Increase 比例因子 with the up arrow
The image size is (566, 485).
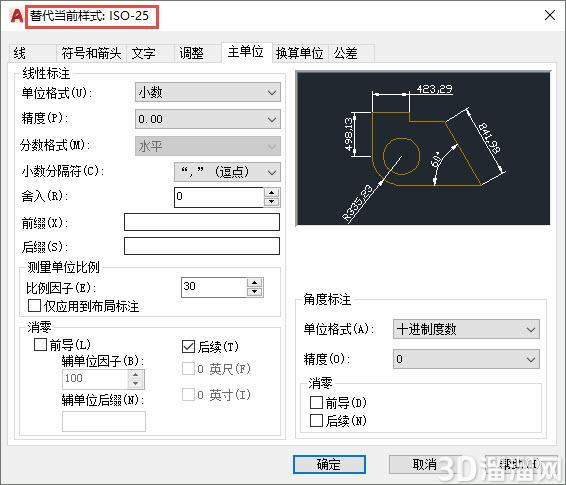[255, 283]
